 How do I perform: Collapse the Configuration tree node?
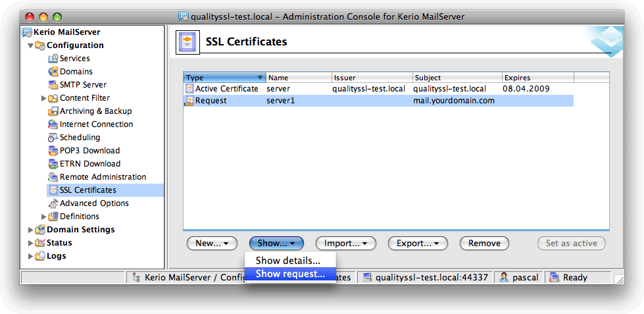[30, 45]
